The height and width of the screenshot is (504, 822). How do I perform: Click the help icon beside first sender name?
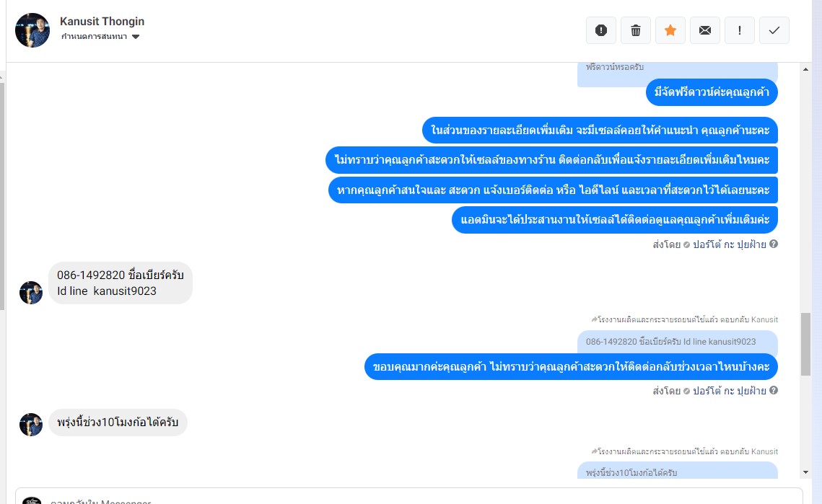tap(774, 244)
